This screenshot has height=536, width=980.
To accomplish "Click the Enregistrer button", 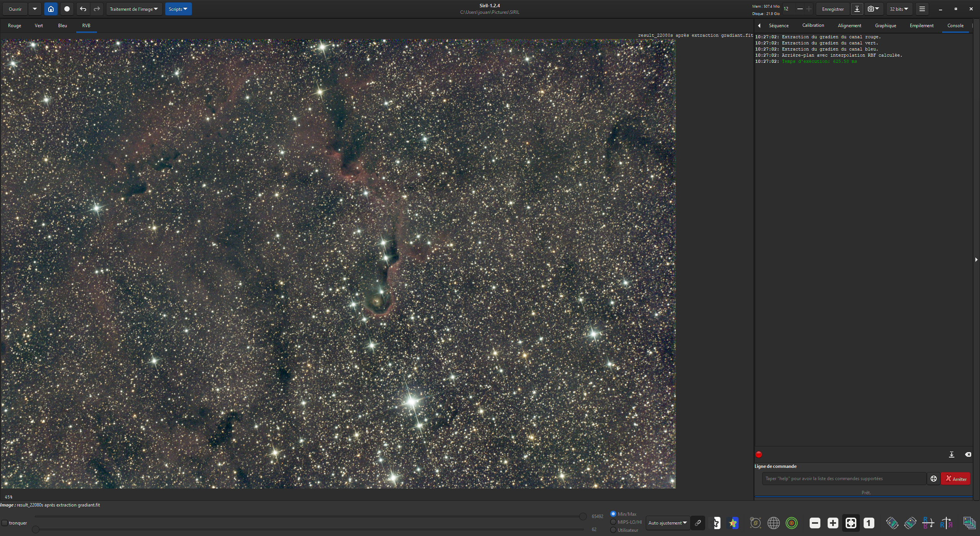I will [x=833, y=9].
